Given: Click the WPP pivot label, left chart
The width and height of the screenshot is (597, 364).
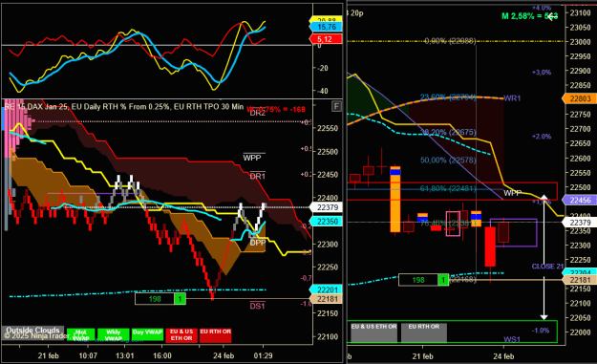Looking at the screenshot, I should pos(252,158).
